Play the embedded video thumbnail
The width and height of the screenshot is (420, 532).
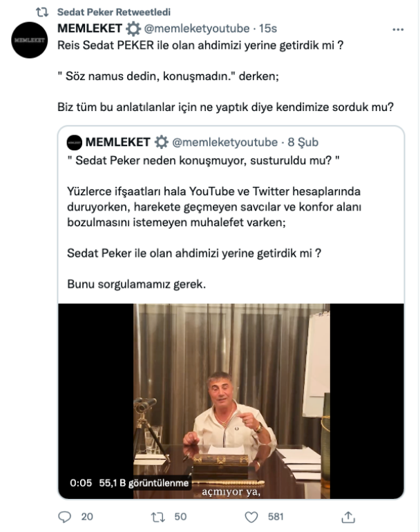tap(231, 400)
